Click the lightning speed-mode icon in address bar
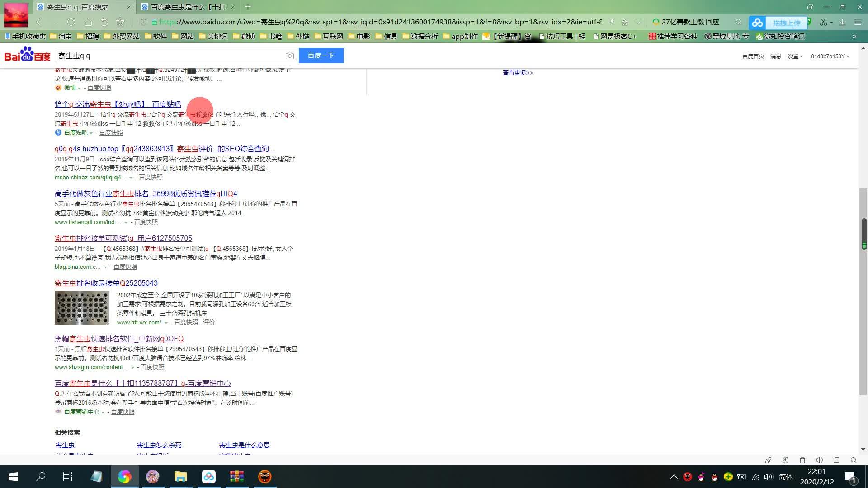This screenshot has height=488, width=868. pyautogui.click(x=612, y=22)
